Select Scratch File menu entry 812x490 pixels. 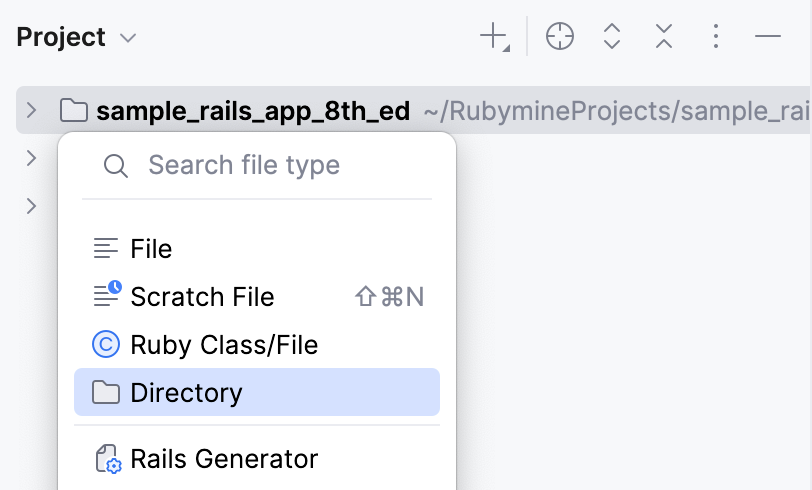(202, 297)
